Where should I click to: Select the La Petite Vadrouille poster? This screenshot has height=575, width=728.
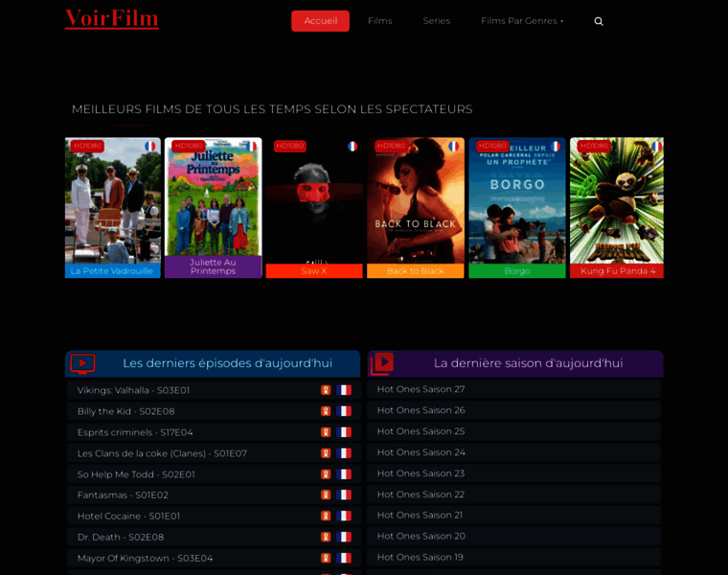(x=113, y=201)
